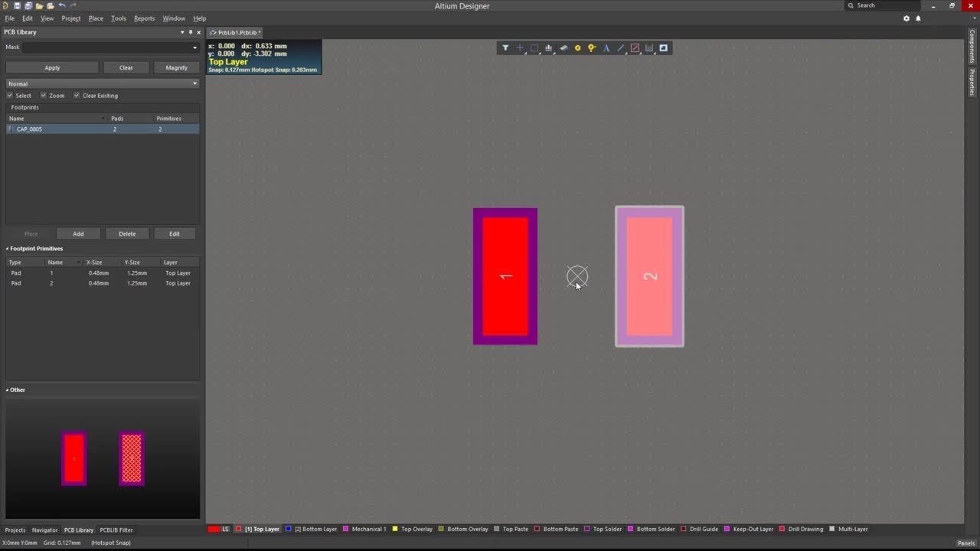The width and height of the screenshot is (980, 551).
Task: Open the notifications bell icon
Action: pyautogui.click(x=918, y=18)
